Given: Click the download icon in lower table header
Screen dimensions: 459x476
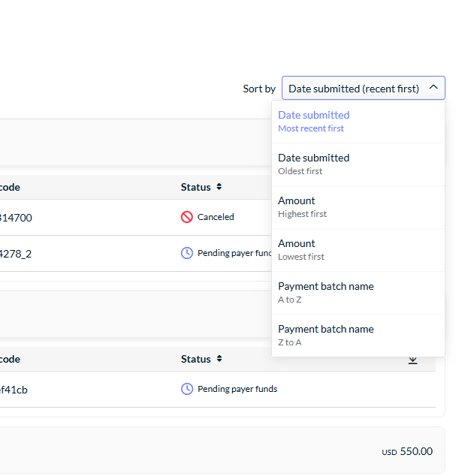Looking at the screenshot, I should tap(412, 360).
